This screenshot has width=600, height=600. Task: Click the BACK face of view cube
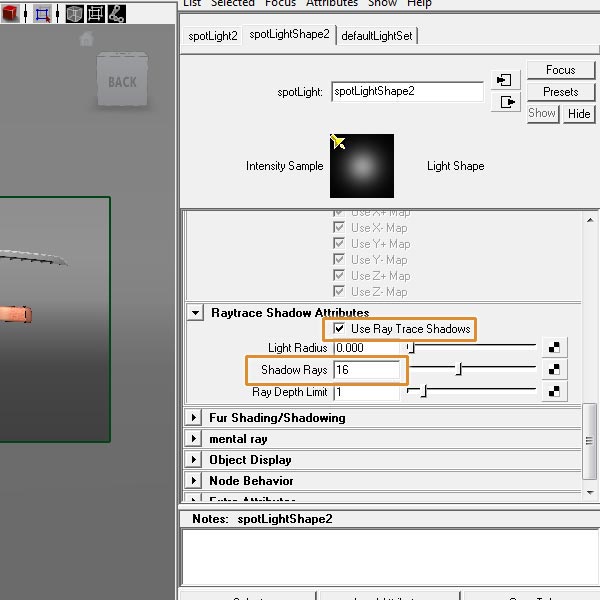click(122, 80)
